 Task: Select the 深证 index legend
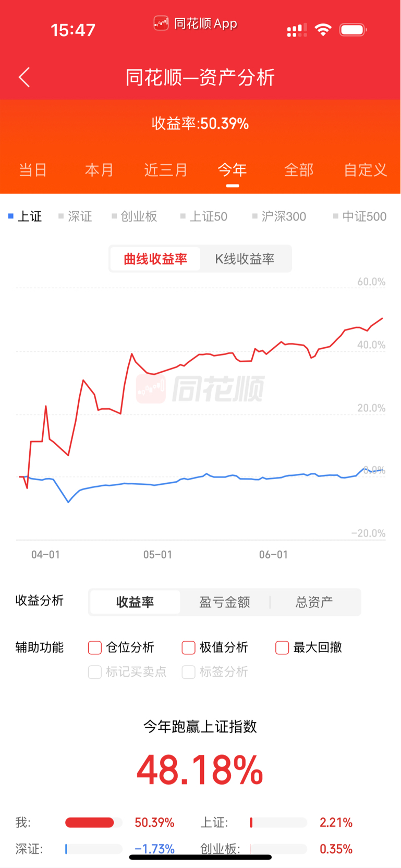(75, 216)
